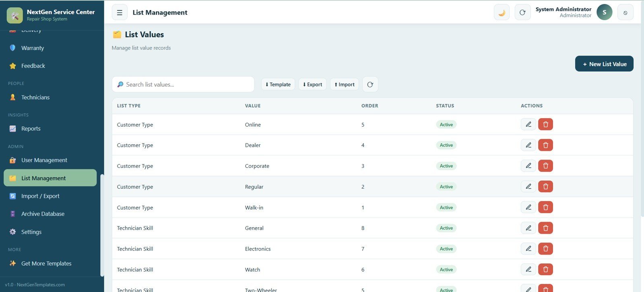Click the logout icon in header
This screenshot has height=292, width=644.
tap(625, 12)
